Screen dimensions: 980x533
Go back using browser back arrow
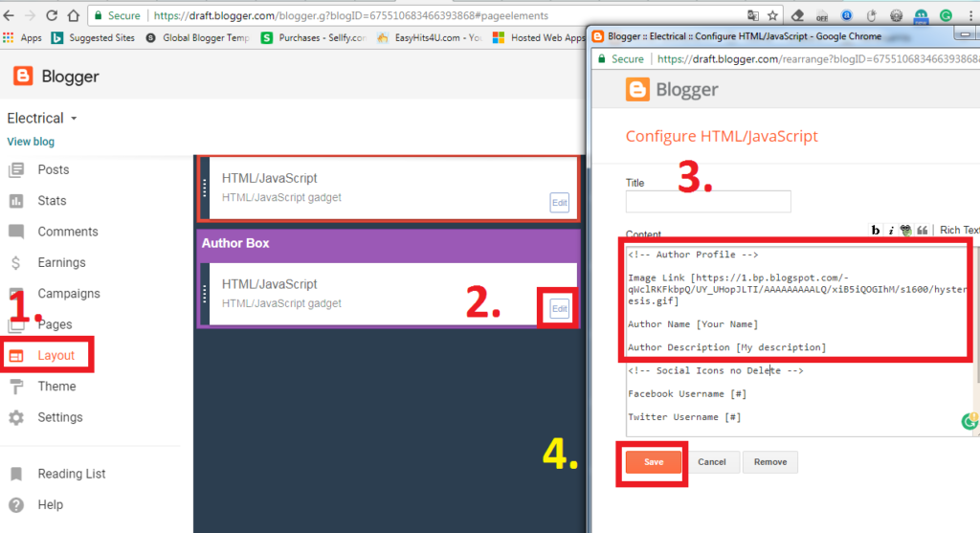pyautogui.click(x=9, y=15)
